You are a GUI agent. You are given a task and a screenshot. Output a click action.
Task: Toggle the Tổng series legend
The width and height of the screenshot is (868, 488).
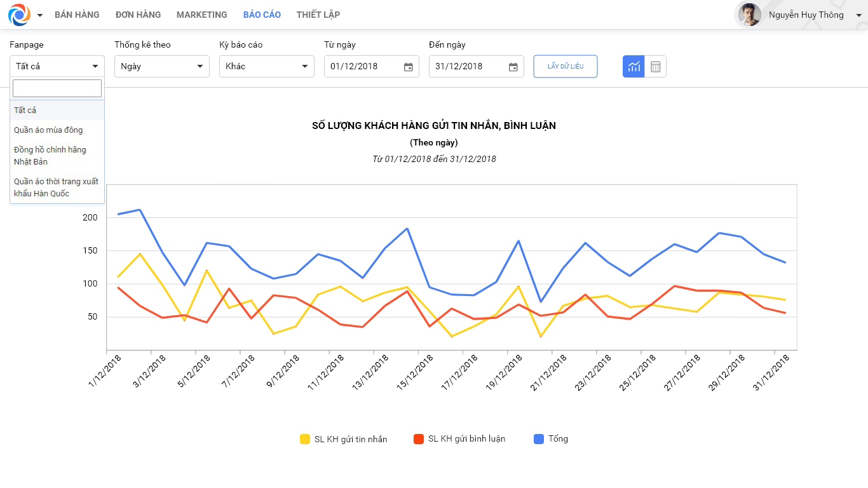click(551, 439)
